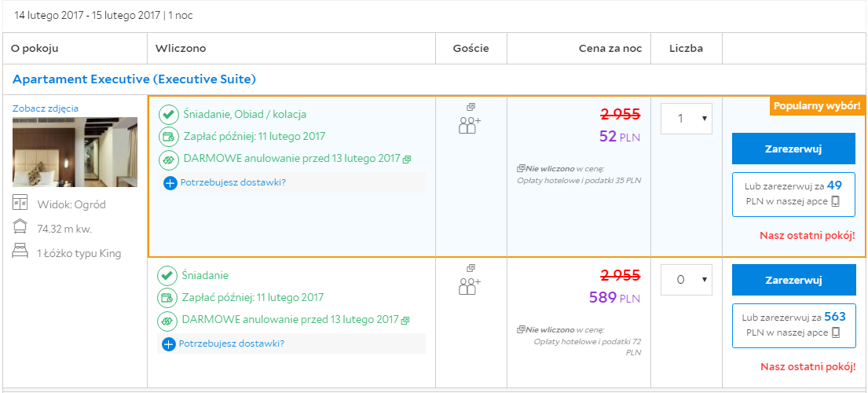Image resolution: width=868 pixels, height=393 pixels.
Task: Click Nasz ostatni pokój! under 563 PLN offer
Action: [808, 366]
